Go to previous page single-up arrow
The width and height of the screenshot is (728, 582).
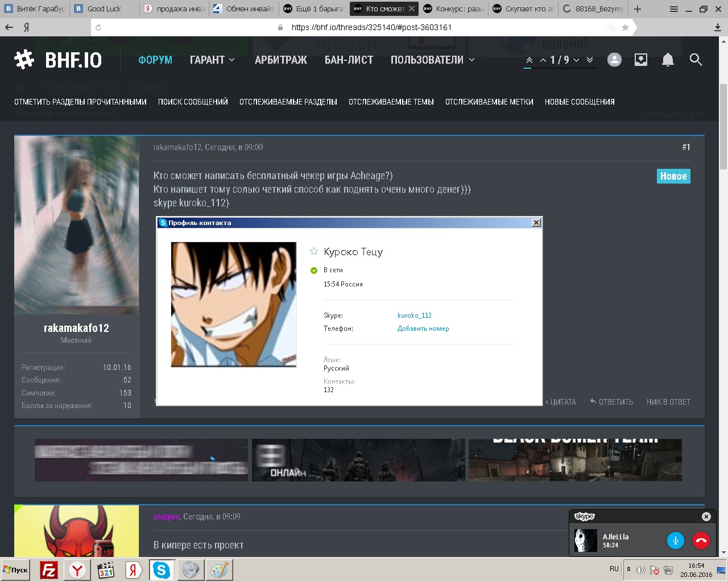(x=543, y=60)
